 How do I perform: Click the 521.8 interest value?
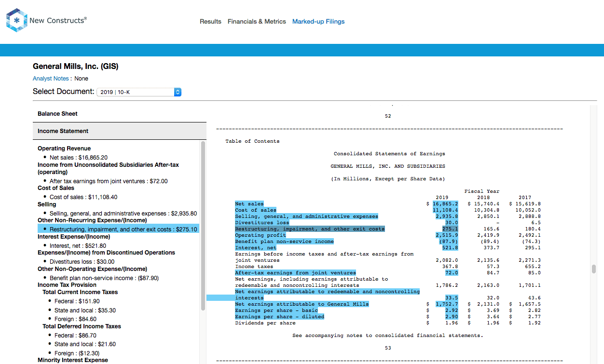click(x=450, y=248)
